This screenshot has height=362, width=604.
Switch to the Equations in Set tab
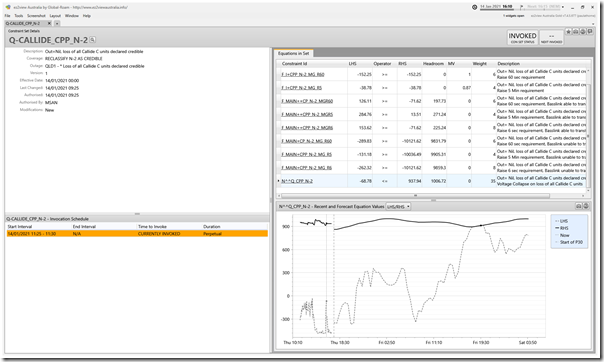(293, 53)
